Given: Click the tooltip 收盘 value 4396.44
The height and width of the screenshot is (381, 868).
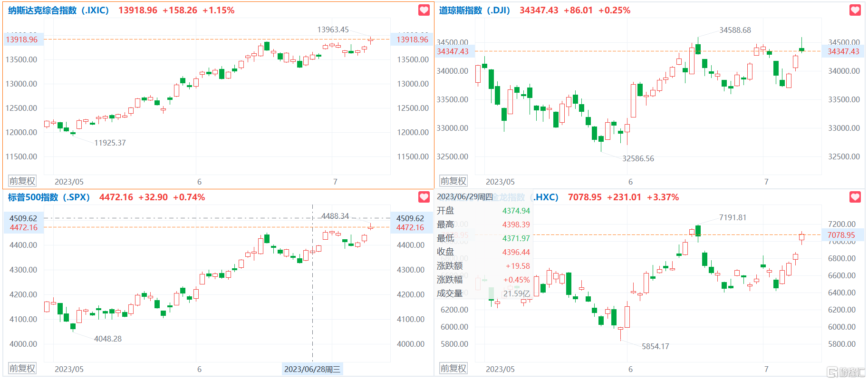Looking at the screenshot, I should click(516, 252).
